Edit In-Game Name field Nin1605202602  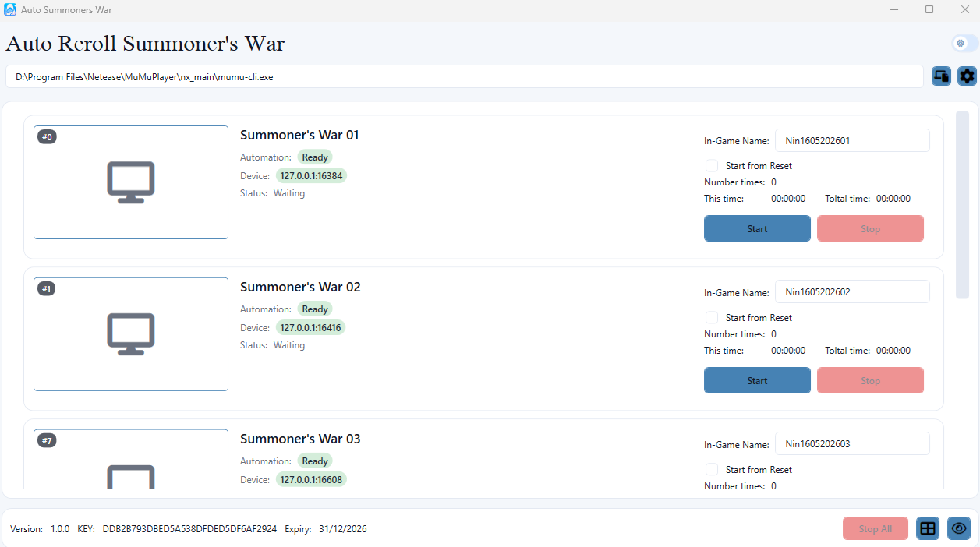pos(852,292)
